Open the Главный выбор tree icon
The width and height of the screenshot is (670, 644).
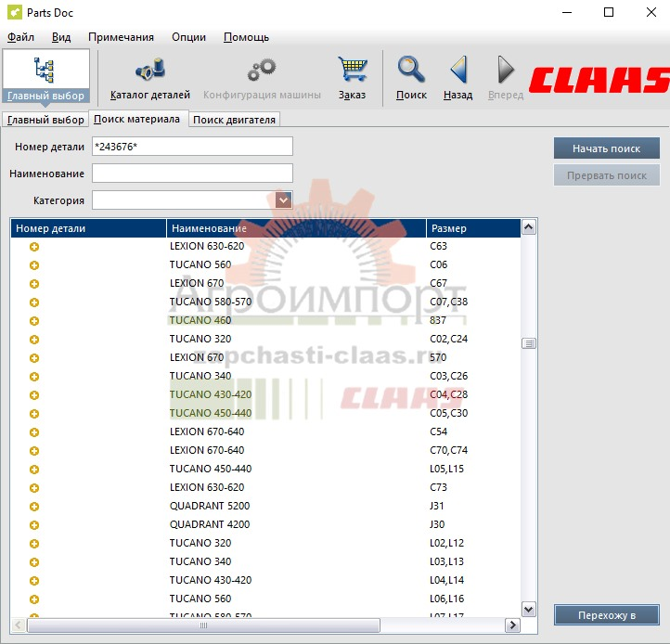tap(44, 71)
